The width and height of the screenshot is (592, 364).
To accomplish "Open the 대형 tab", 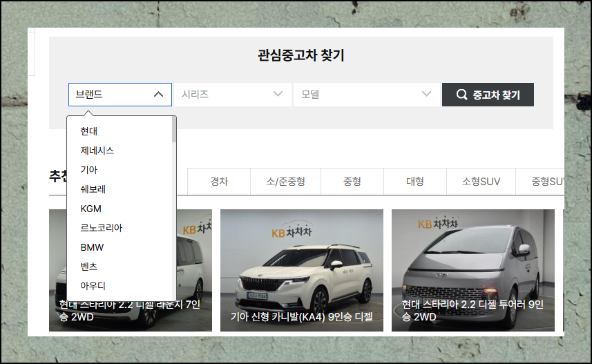I will point(415,182).
